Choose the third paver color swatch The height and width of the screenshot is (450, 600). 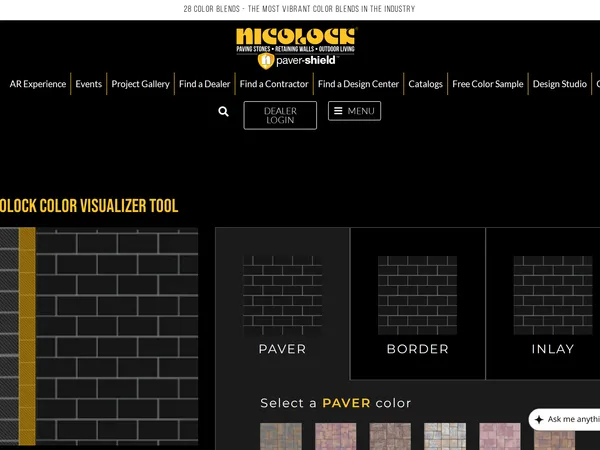pos(390,436)
